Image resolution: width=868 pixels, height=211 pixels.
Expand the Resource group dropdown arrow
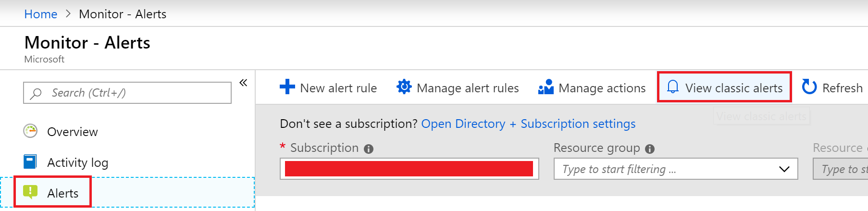click(784, 169)
